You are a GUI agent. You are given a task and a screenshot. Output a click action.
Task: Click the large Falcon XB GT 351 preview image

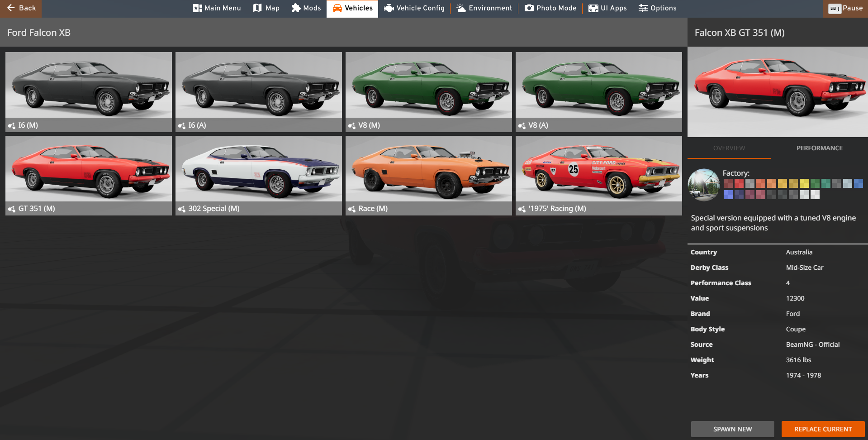point(778,92)
